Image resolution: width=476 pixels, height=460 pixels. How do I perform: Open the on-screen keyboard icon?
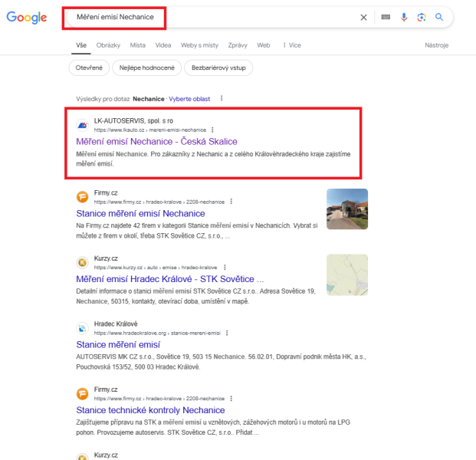[386, 17]
